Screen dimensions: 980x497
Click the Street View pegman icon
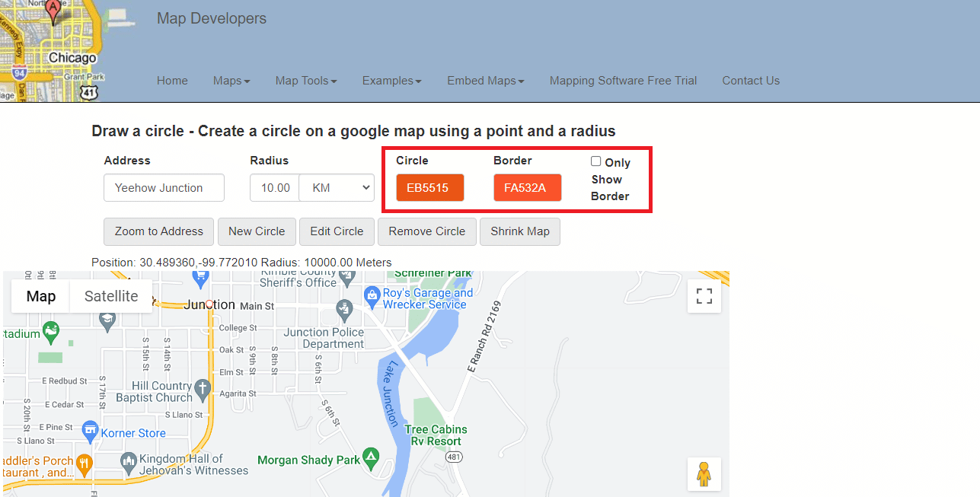tap(704, 473)
